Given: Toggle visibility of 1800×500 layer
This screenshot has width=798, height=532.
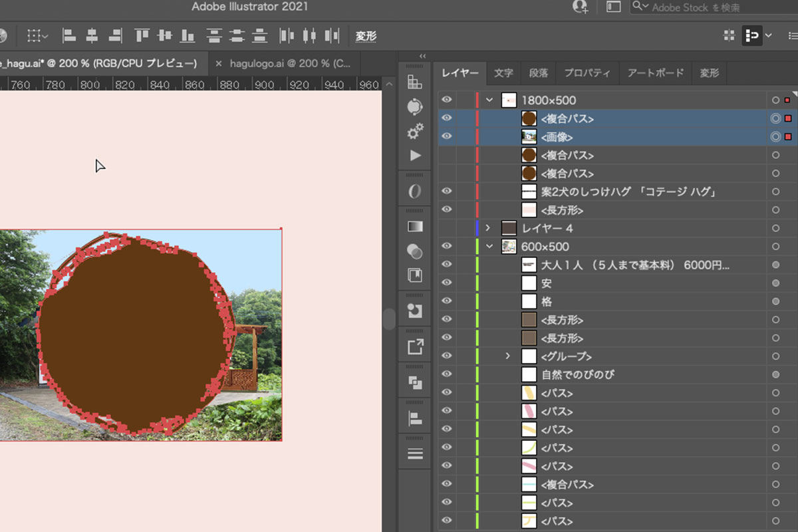Looking at the screenshot, I should (x=447, y=100).
